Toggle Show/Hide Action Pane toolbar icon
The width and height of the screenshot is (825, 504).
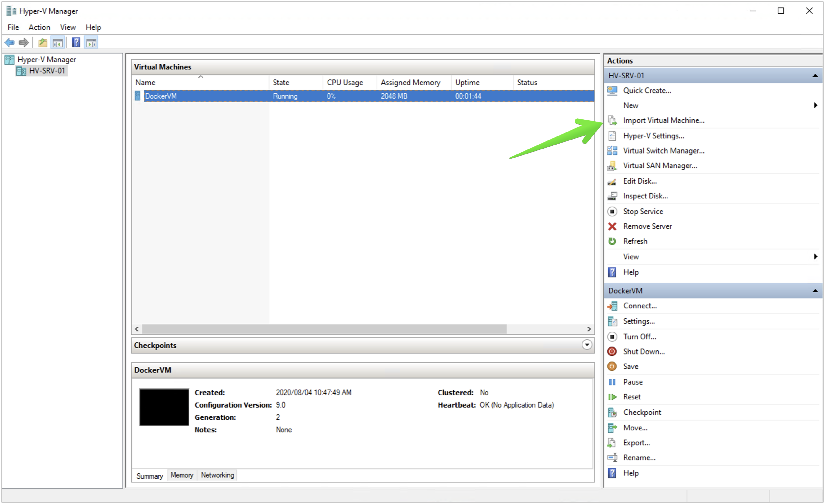pyautogui.click(x=91, y=42)
